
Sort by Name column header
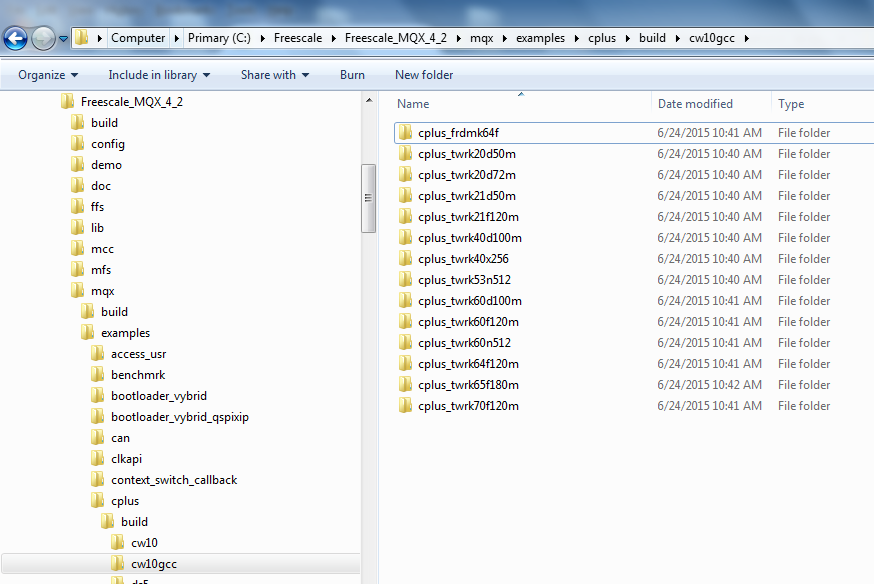(412, 104)
